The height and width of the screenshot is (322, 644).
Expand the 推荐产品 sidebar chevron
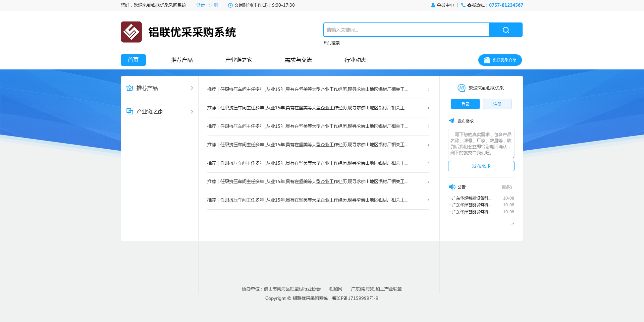(192, 88)
